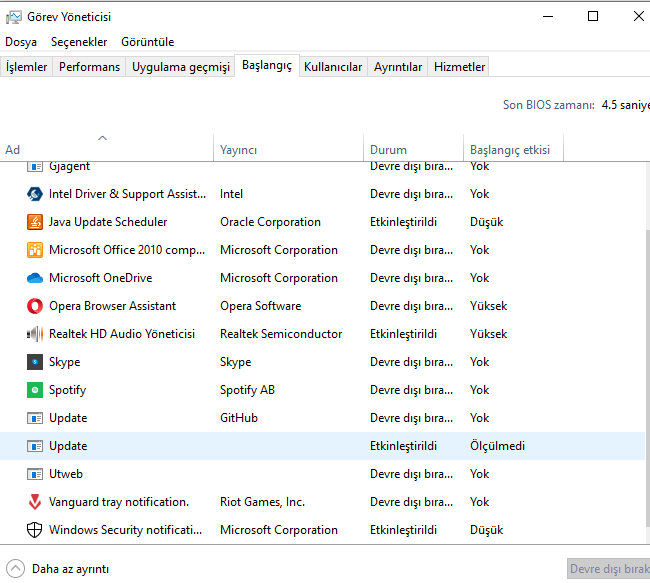Select the Başlangıç tab
This screenshot has width=650, height=583.
tap(267, 66)
